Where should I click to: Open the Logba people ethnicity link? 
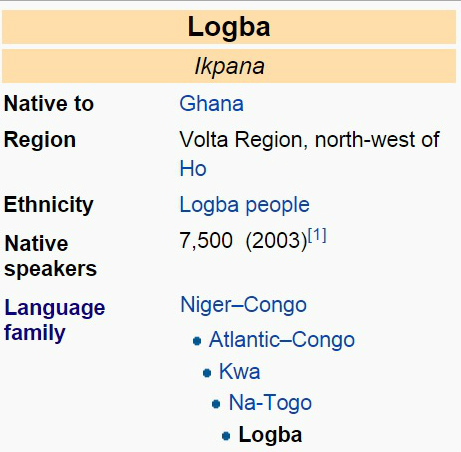click(244, 204)
